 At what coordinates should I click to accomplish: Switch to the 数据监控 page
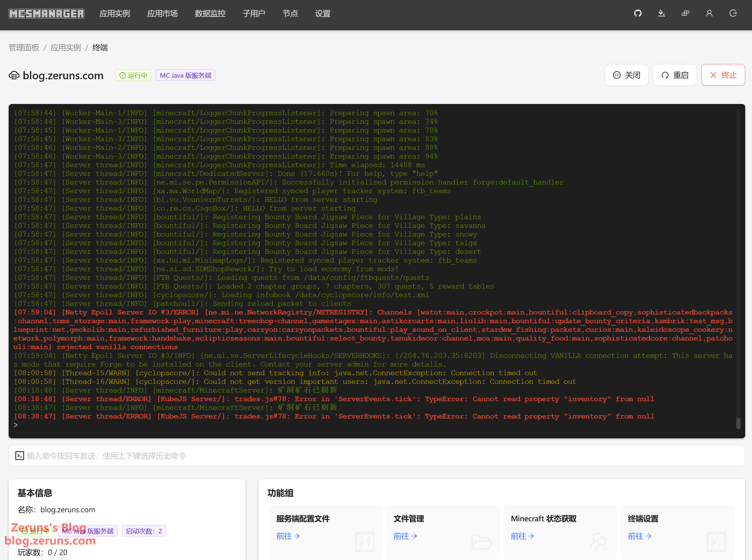(210, 14)
